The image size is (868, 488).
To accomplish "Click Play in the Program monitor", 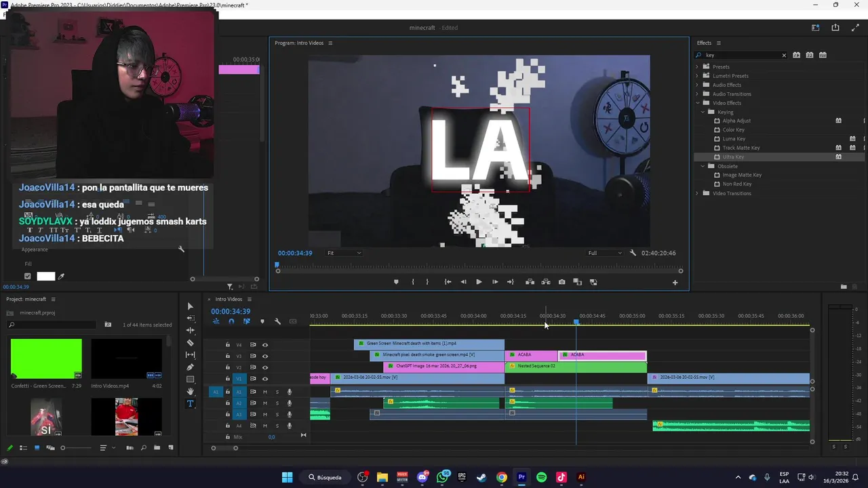I will [479, 282].
